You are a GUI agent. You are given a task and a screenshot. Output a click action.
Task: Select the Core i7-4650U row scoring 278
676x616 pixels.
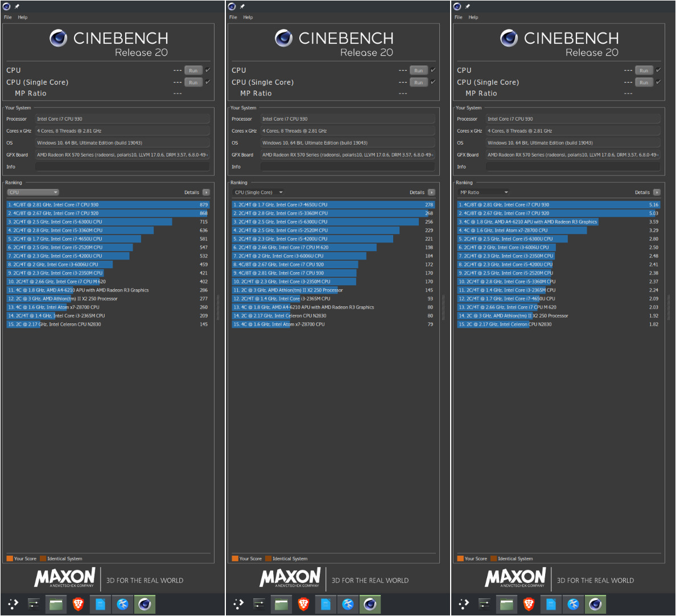click(333, 205)
